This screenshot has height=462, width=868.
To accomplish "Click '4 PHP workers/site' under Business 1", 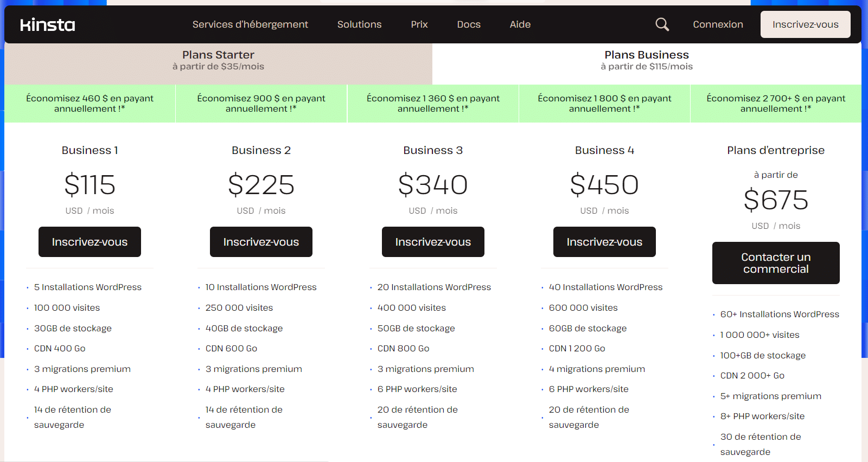I will coord(74,389).
